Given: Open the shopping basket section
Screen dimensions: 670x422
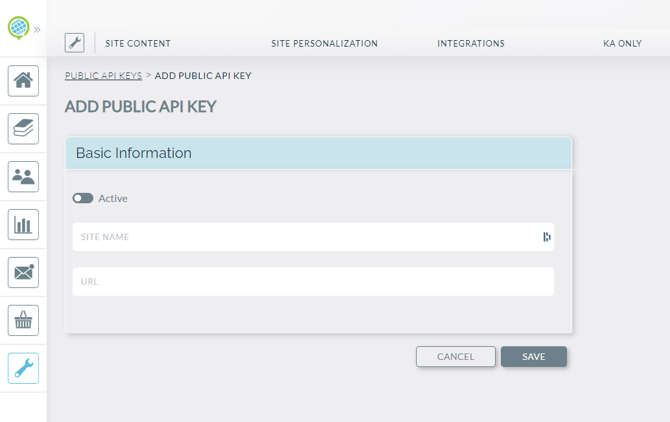Looking at the screenshot, I should (23, 320).
